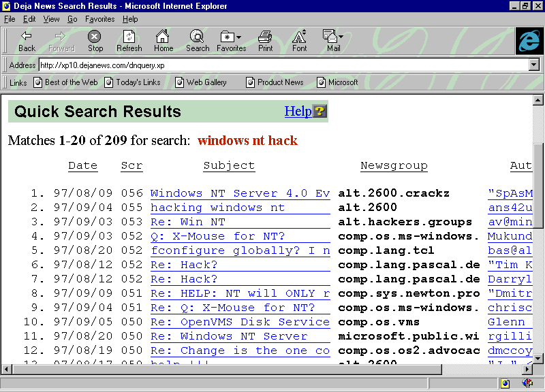Image resolution: width=545 pixels, height=392 pixels.
Task: Open the 'hacking windows nt' post link
Action: pyautogui.click(x=217, y=208)
